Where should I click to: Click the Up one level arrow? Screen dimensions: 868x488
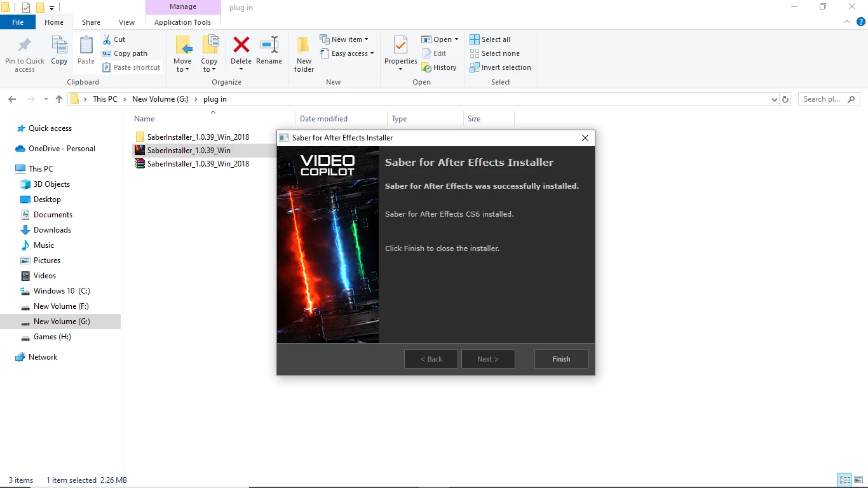pyautogui.click(x=59, y=99)
